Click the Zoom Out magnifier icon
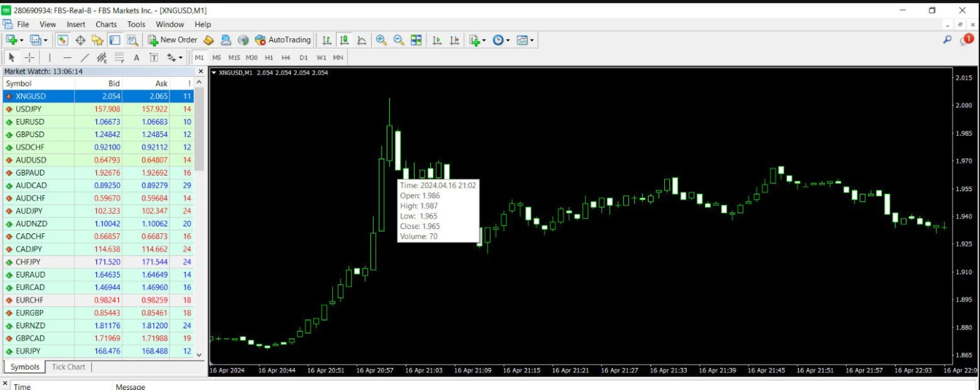 coord(398,40)
